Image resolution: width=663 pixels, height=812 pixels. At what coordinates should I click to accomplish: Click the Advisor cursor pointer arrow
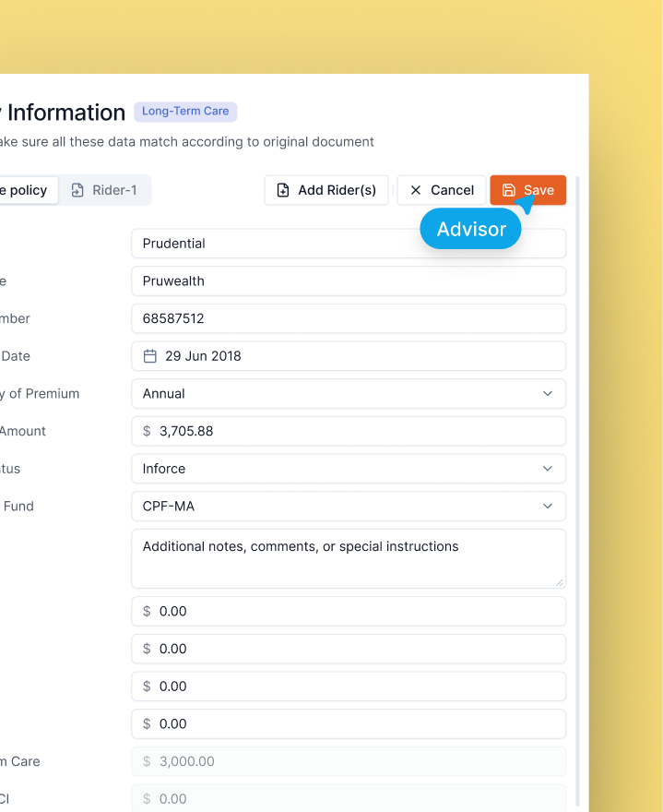click(x=525, y=202)
